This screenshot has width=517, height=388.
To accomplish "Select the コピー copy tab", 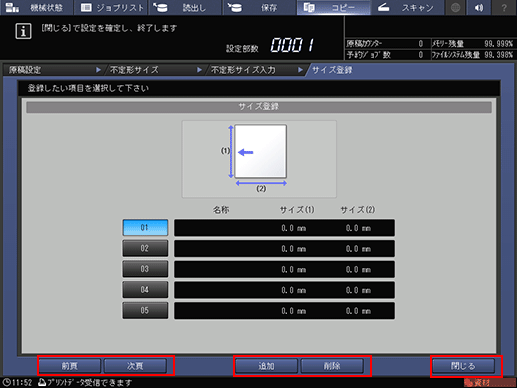I will click(333, 7).
